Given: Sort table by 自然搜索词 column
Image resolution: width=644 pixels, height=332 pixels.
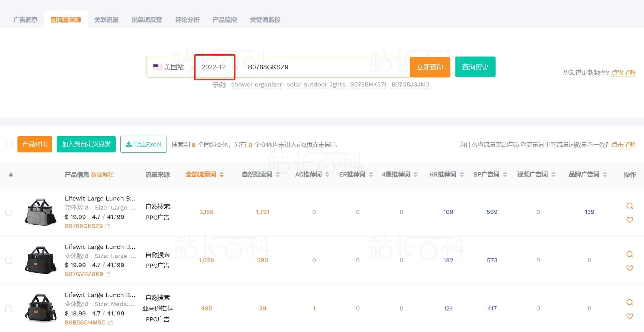Looking at the screenshot, I should coord(260,174).
